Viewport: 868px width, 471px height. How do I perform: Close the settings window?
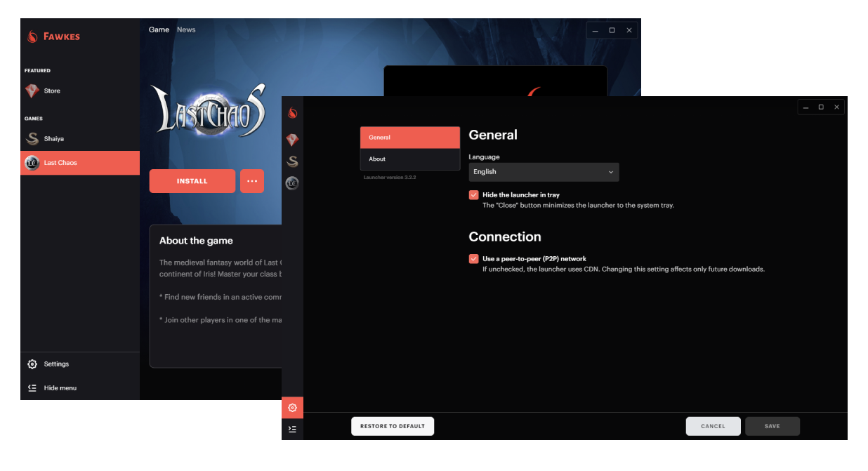(x=836, y=107)
